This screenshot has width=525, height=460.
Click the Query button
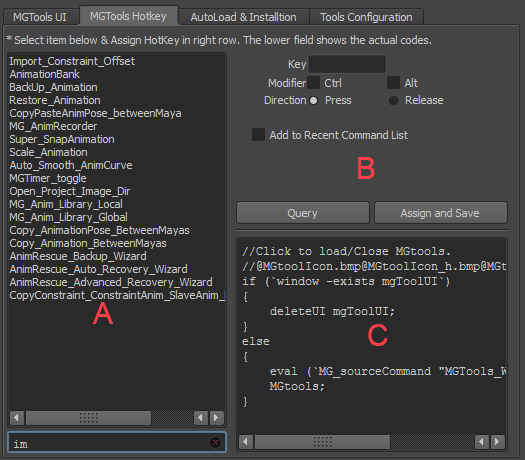[303, 213]
